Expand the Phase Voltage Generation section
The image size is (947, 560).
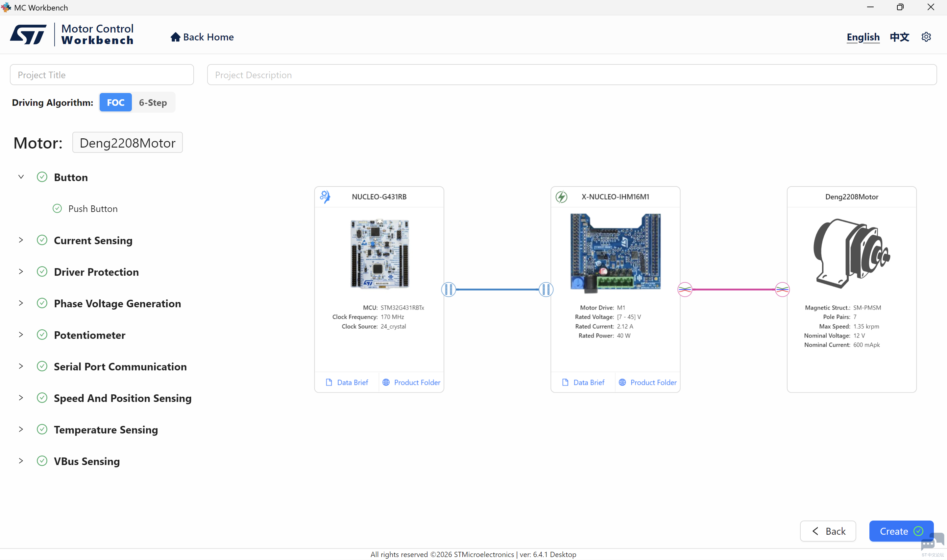pyautogui.click(x=21, y=303)
